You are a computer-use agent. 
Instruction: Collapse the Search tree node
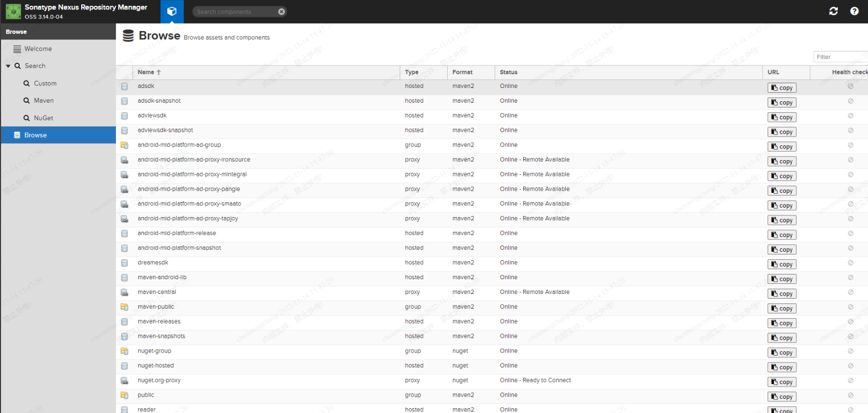point(8,66)
